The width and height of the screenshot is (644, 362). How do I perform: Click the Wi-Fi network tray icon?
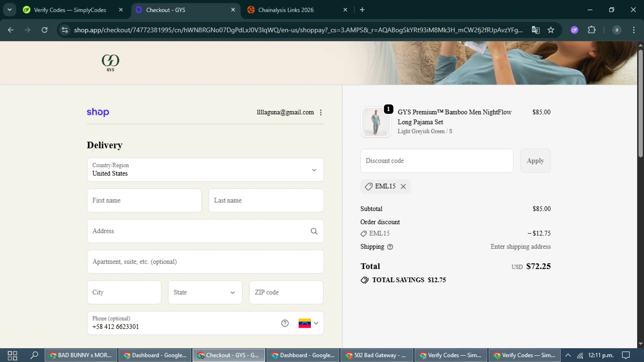(x=580, y=356)
